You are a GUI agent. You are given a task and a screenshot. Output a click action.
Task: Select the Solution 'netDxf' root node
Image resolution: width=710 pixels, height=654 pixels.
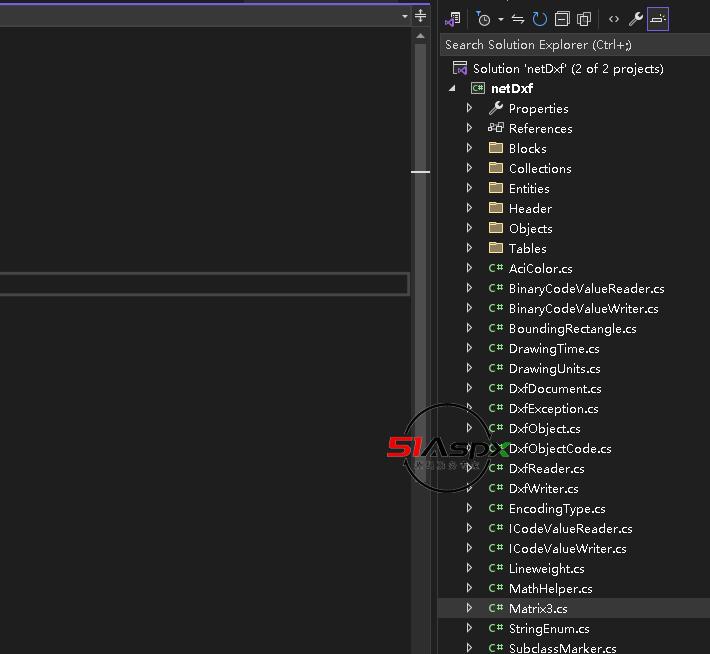click(568, 69)
